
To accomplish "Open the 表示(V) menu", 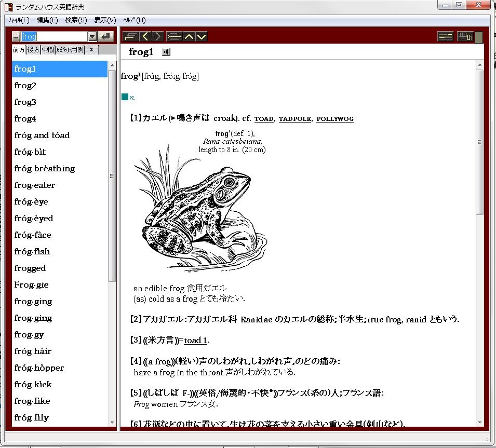I will (x=105, y=20).
